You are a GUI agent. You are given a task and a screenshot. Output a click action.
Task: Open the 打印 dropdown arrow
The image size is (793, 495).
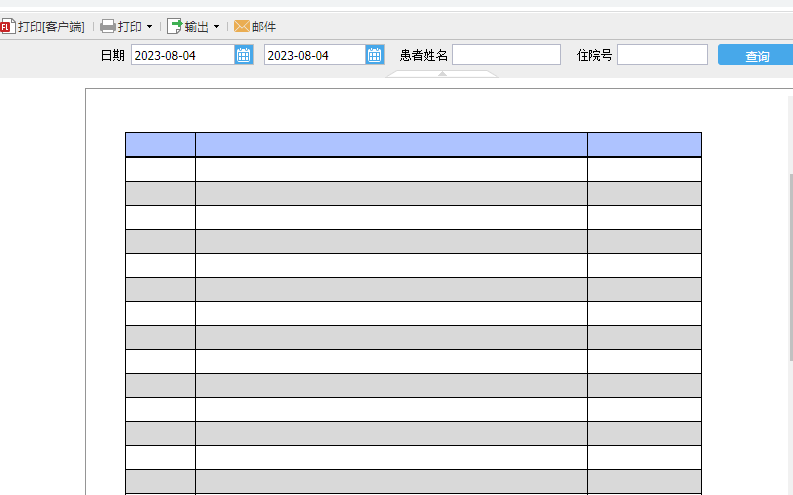(x=149, y=26)
